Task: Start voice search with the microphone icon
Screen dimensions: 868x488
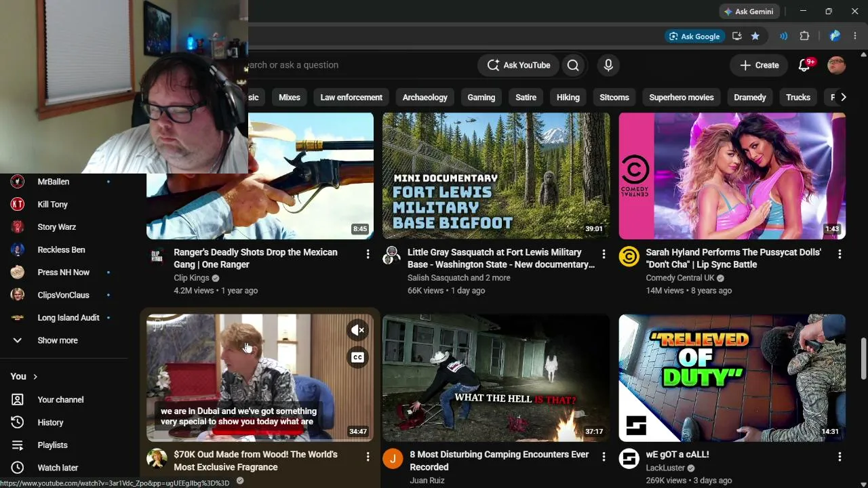Action: [608, 65]
